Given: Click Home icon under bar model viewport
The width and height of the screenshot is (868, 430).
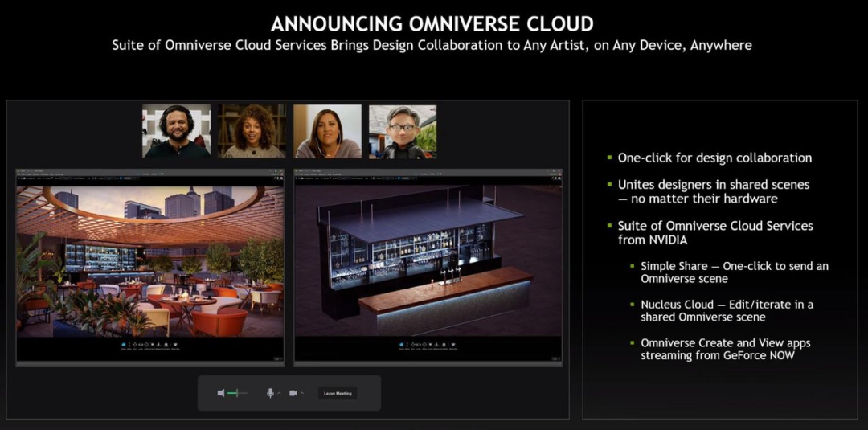Looking at the screenshot, I should pos(401,345).
